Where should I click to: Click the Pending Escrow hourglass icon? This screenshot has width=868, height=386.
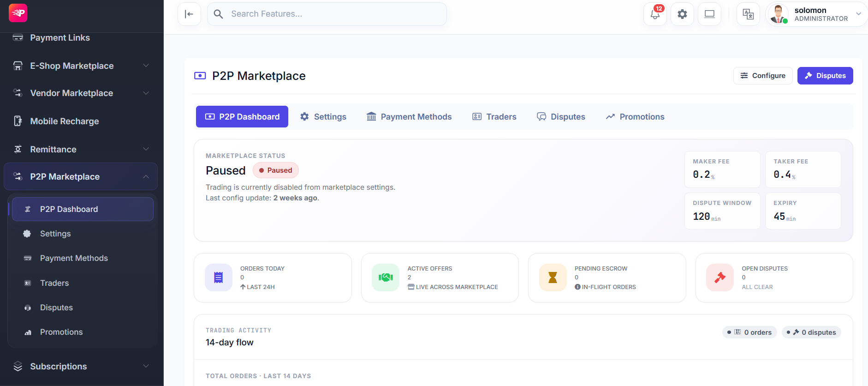[x=553, y=277]
